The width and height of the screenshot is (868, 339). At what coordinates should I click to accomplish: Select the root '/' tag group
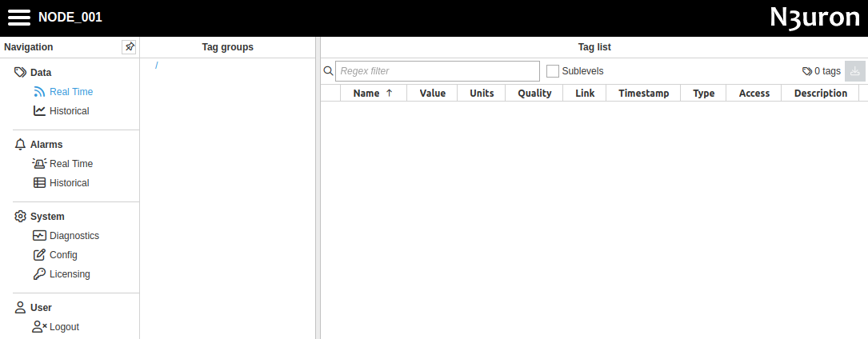157,66
